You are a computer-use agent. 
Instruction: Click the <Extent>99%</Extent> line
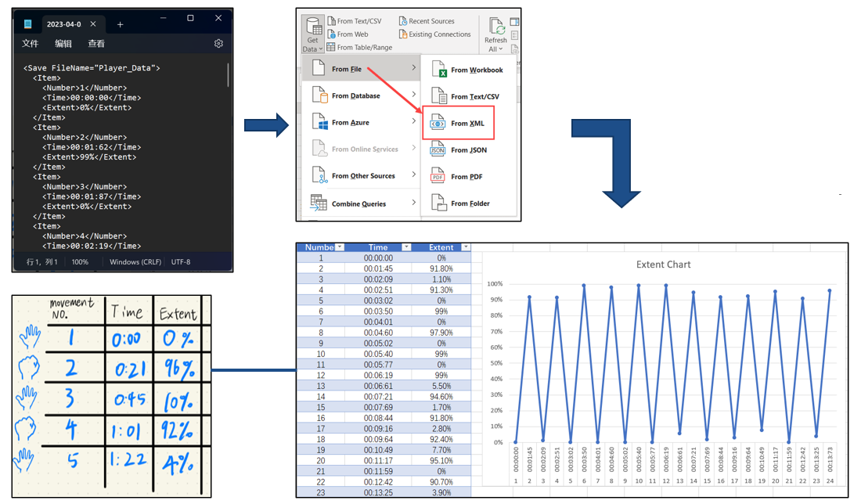pos(89,157)
